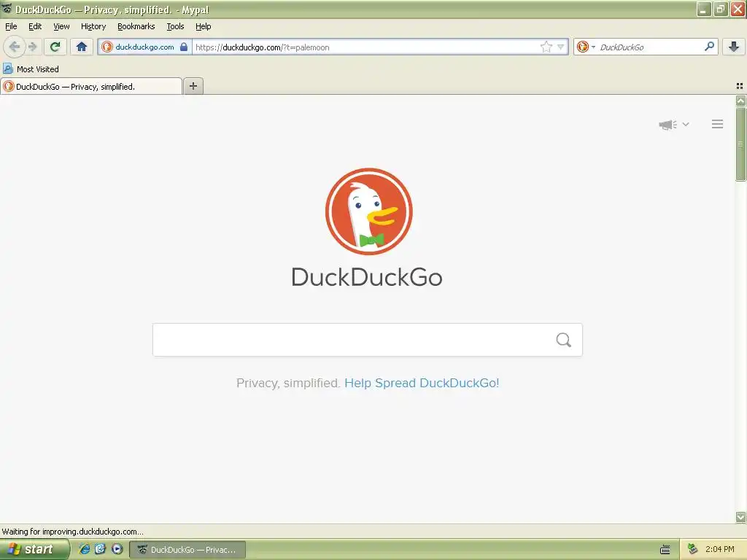The height and width of the screenshot is (560, 747).
Task: Go back using the back arrow button
Action: pos(15,47)
